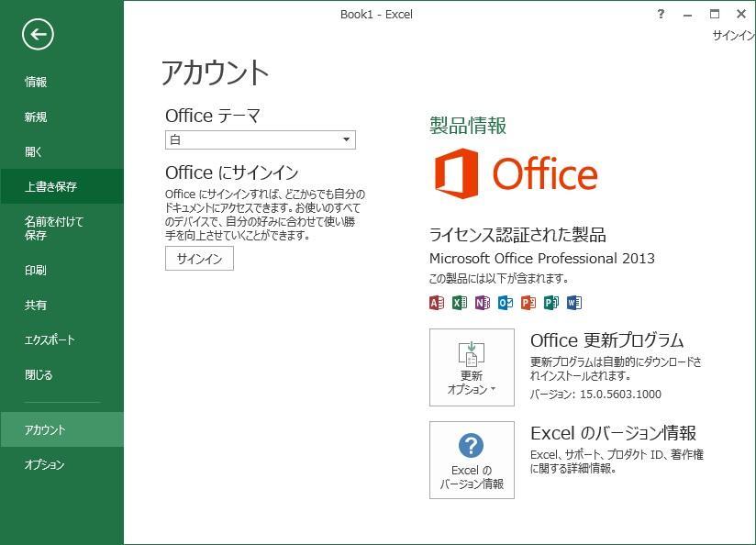Click the Book1 - Excel title text
Screen dimensions: 756x545
376,15
